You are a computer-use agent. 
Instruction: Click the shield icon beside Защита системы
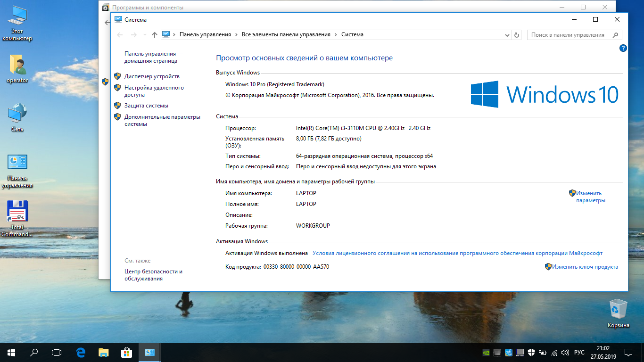tap(117, 106)
